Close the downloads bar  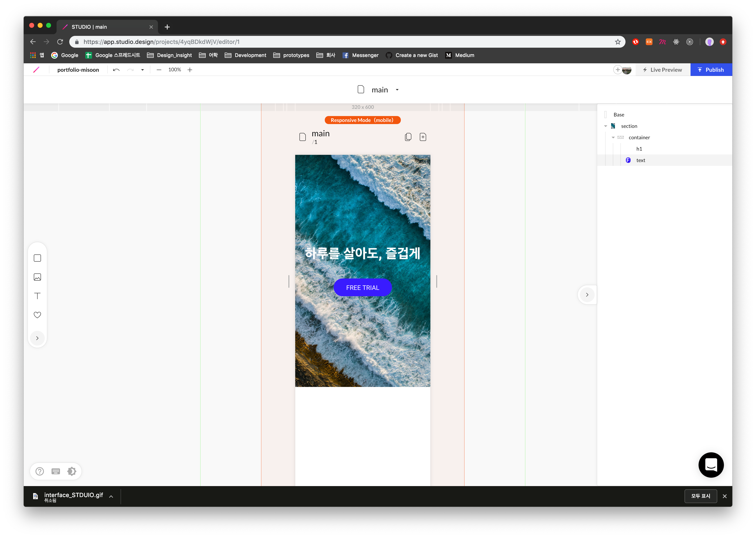[x=725, y=496]
